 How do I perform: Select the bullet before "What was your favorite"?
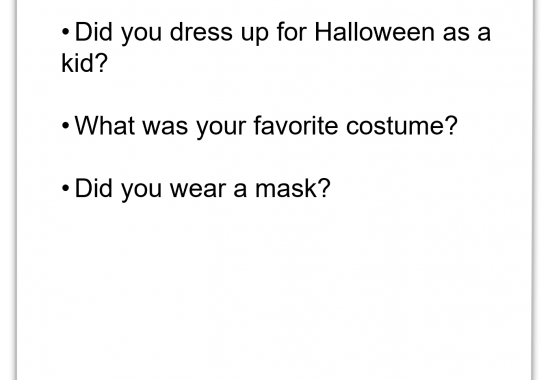[x=65, y=126]
